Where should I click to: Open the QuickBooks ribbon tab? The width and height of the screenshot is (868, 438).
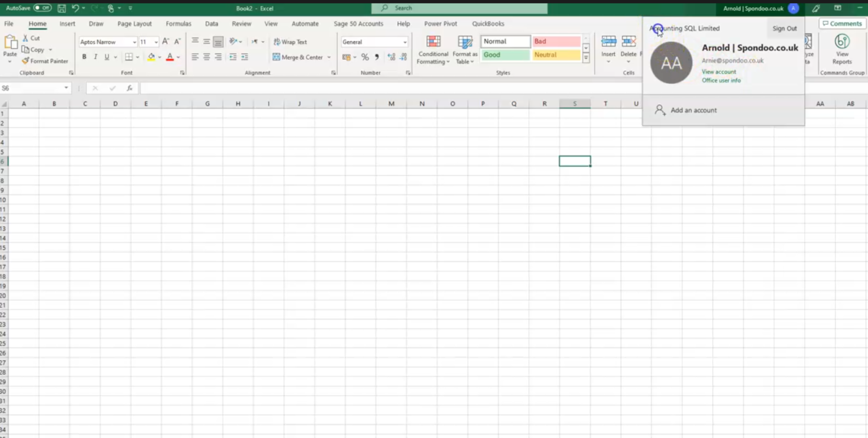point(488,24)
